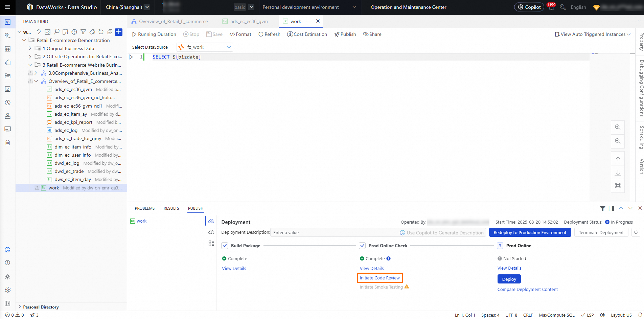Switch to the Overview_of_Retail_E_commerce tab
This screenshot has height=319, width=644.
170,21
